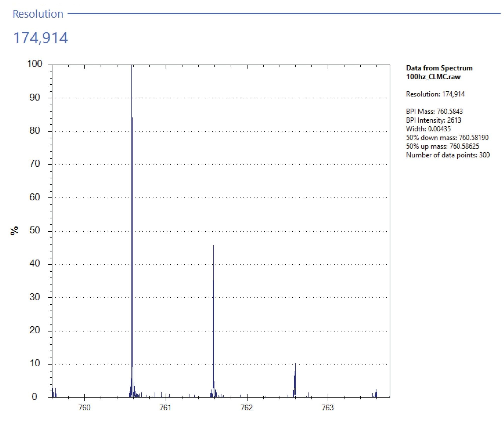The image size is (504, 427).
Task: Click the 100 y-axis label
Action: 35,64
